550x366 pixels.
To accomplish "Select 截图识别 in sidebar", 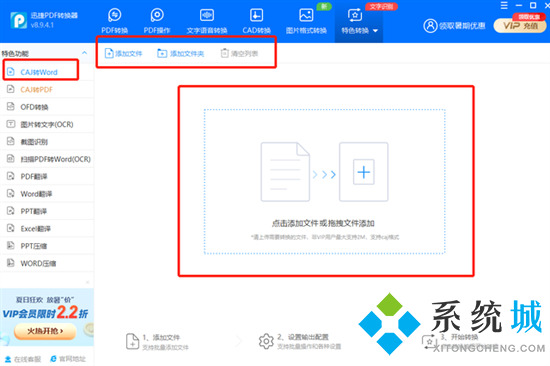I will (x=47, y=142).
